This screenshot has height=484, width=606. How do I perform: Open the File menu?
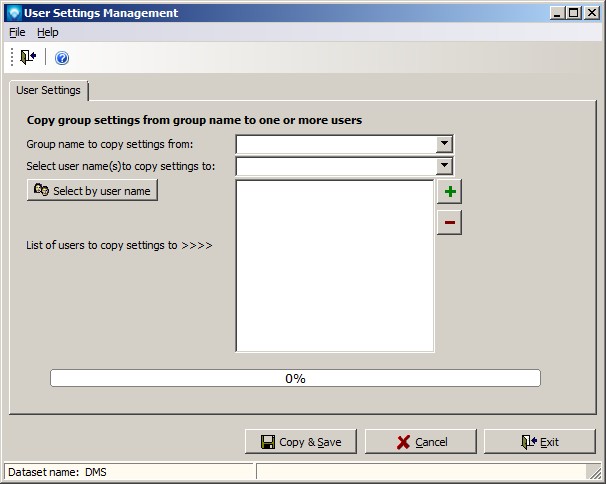(17, 32)
